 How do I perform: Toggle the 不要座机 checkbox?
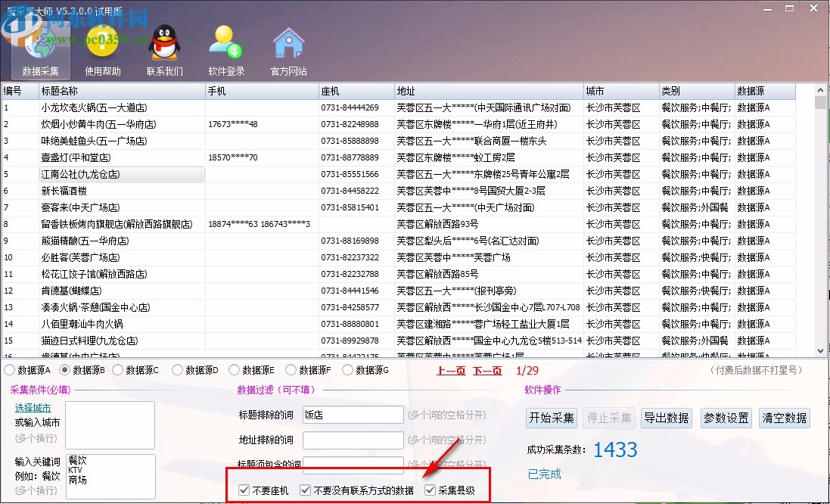[x=244, y=489]
